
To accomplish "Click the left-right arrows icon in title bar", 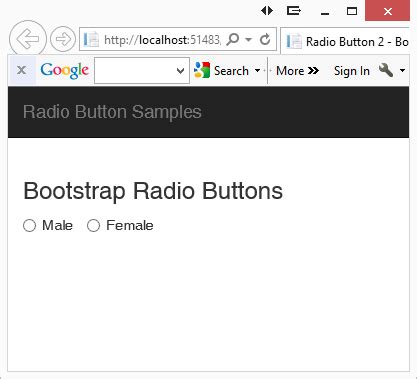I will click(267, 11).
